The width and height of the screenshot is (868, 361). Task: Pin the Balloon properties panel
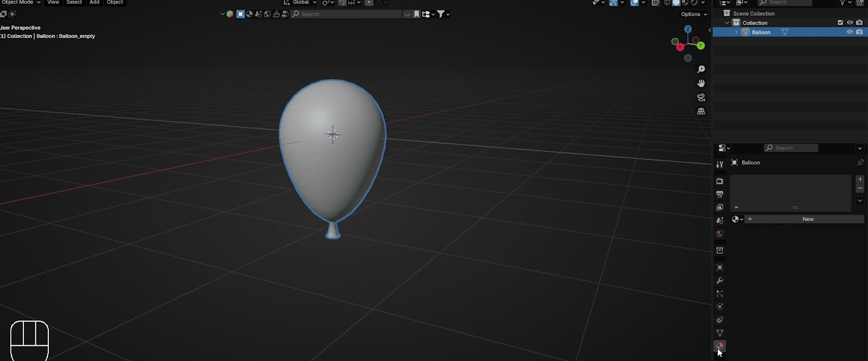(860, 163)
